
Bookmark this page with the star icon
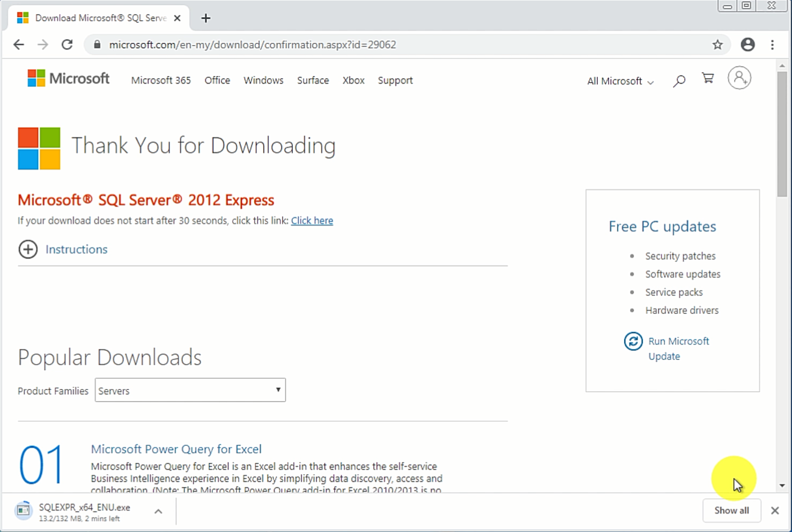point(717,44)
